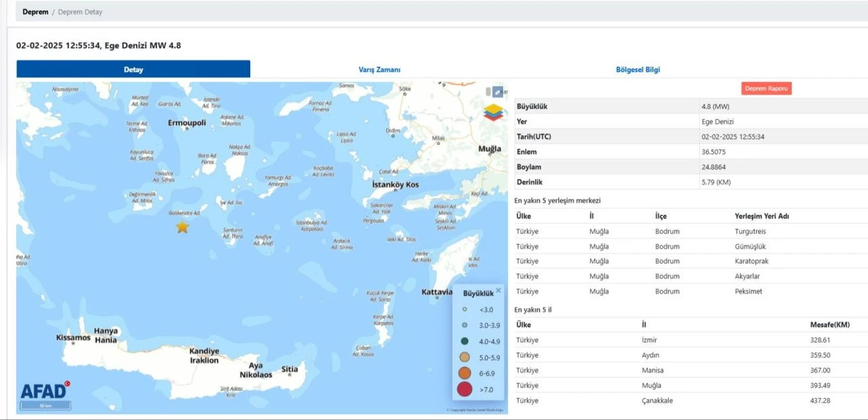Click the AFAD logo on the map

click(x=45, y=390)
